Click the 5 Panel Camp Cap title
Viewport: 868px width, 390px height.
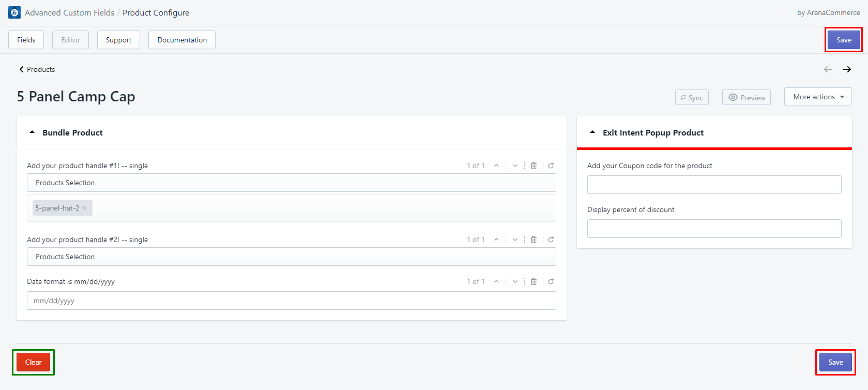(76, 97)
